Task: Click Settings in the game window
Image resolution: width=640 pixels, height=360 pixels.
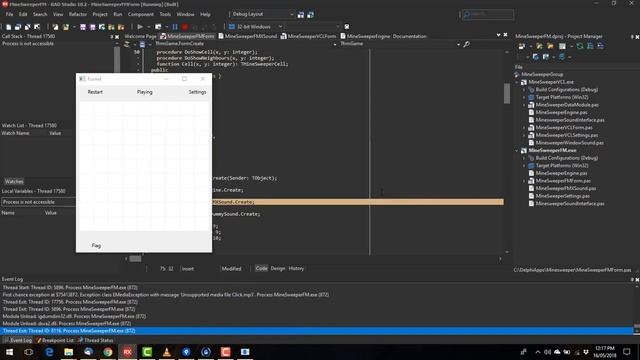Action: pos(197,92)
